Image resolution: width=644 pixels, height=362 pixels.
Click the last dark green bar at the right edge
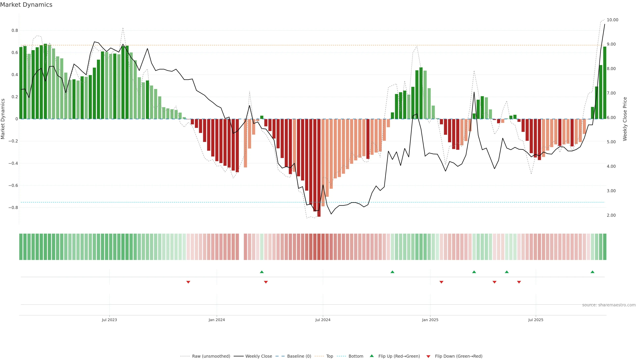604,82
